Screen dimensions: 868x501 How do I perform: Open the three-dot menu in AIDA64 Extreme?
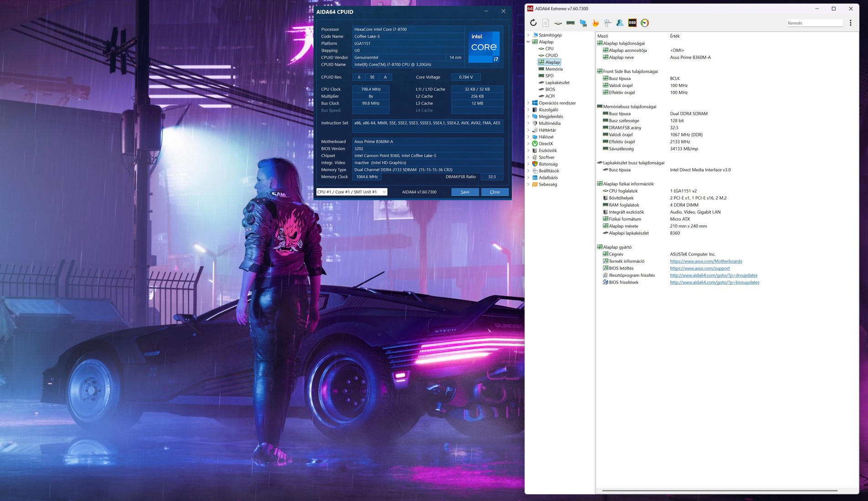tap(850, 23)
